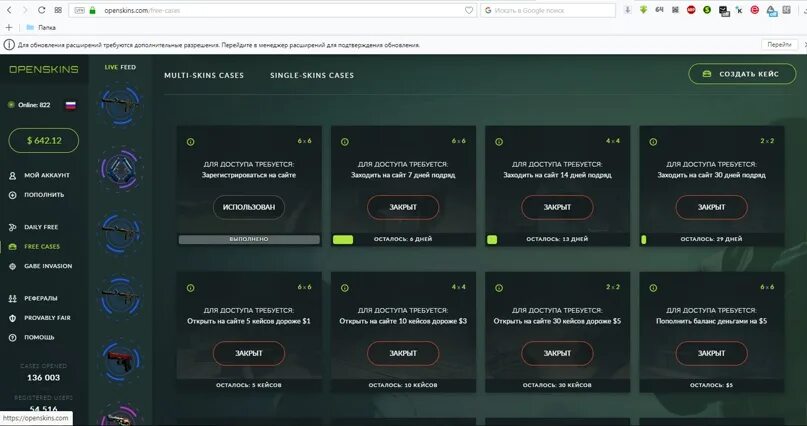Click ЗАКРЫТ on '10 кейсов дороже $3' card
This screenshot has width=807, height=426.
click(x=403, y=353)
